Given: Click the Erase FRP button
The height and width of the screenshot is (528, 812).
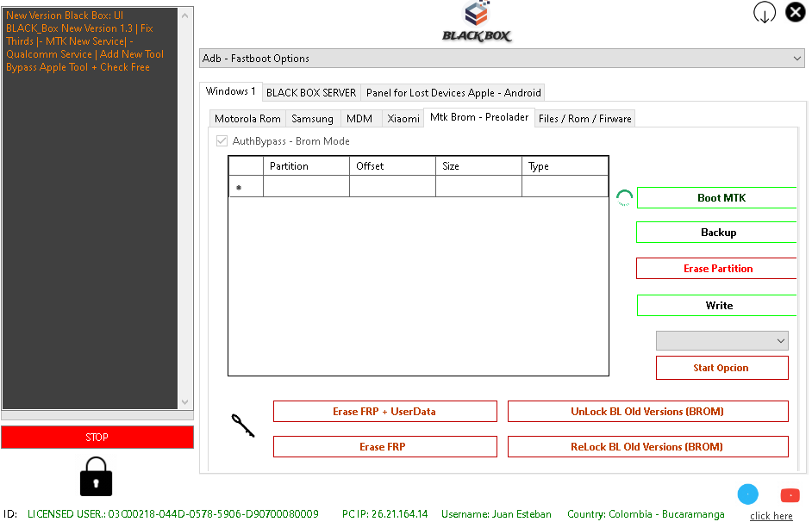Looking at the screenshot, I should (x=384, y=447).
